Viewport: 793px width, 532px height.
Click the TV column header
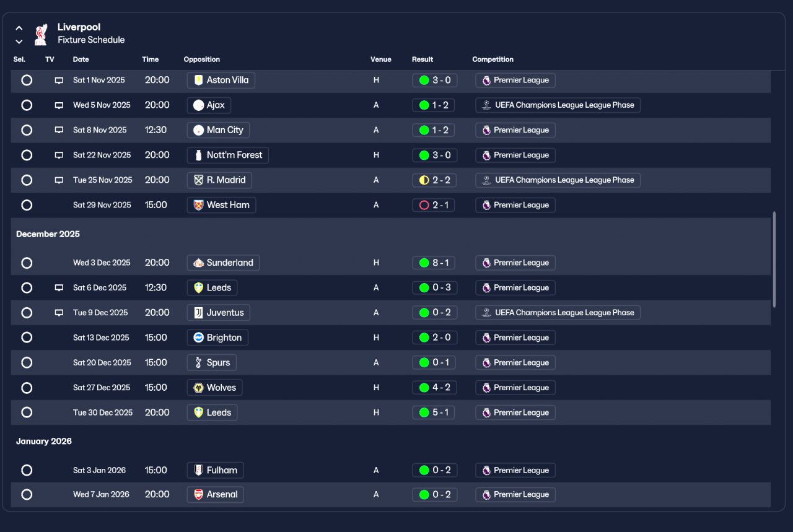50,59
